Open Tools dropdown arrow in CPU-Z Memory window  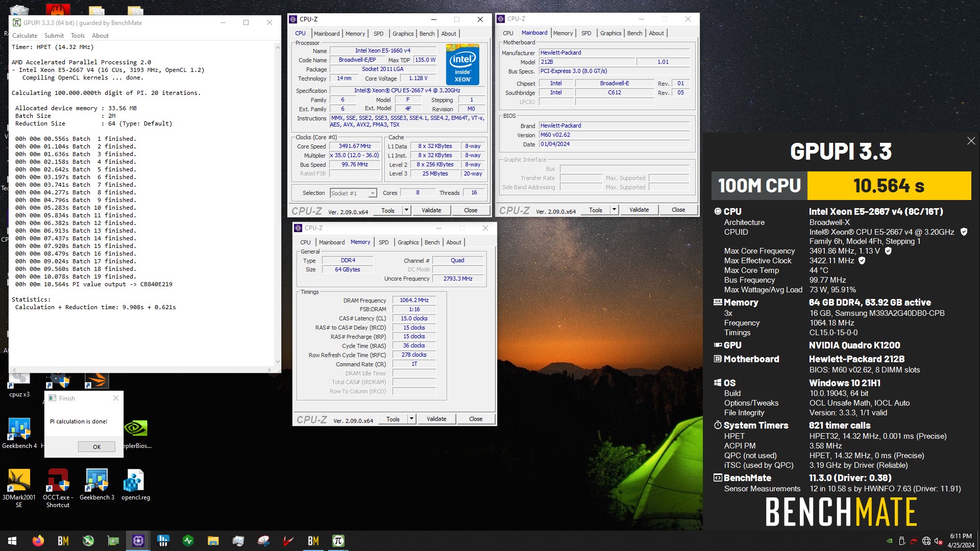click(x=411, y=419)
